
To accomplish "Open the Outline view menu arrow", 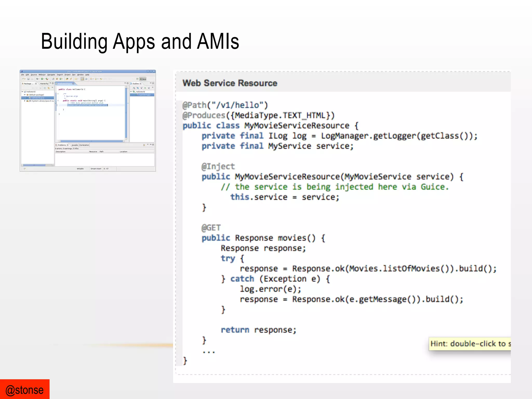I will [153, 88].
